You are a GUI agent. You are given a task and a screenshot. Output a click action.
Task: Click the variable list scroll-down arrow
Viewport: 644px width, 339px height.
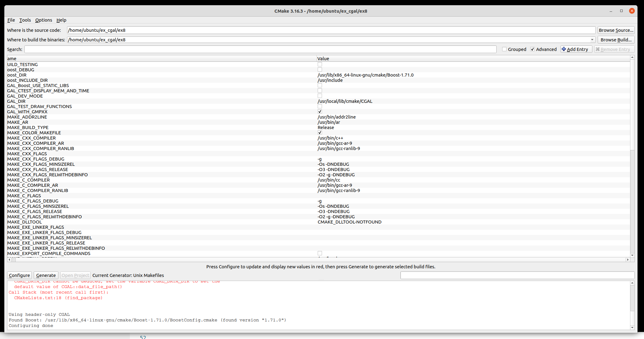632,255
